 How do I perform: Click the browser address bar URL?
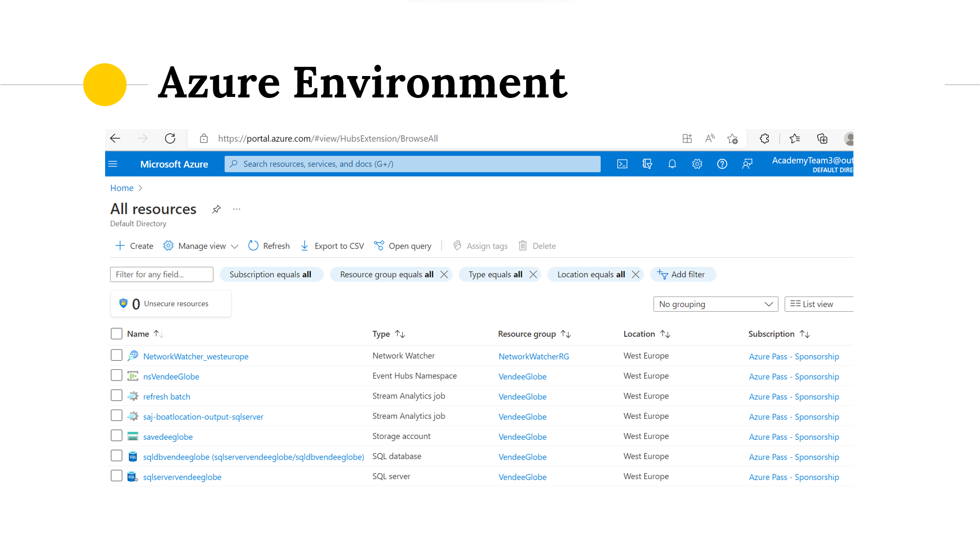click(x=328, y=138)
